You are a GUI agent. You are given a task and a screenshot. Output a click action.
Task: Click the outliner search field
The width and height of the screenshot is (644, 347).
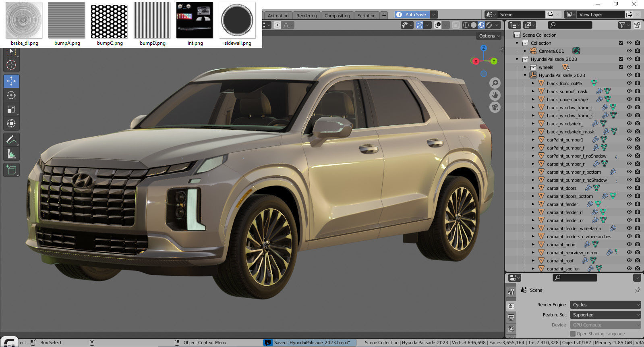[x=570, y=25]
